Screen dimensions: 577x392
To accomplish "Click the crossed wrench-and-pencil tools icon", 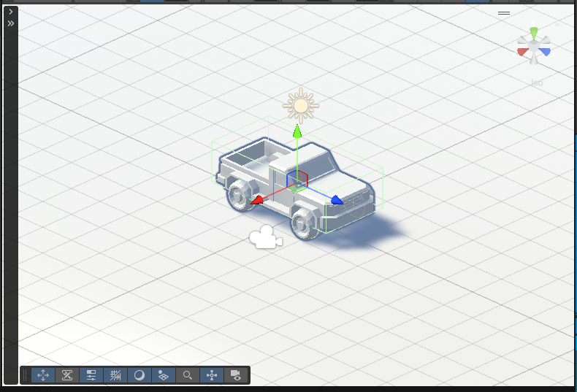I will point(67,375).
